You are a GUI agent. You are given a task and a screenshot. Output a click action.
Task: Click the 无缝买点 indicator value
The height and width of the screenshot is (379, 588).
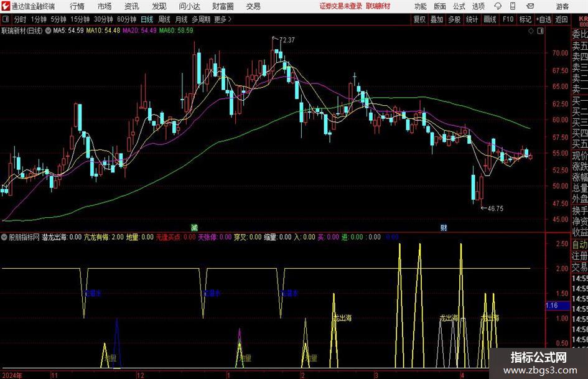click(x=176, y=237)
